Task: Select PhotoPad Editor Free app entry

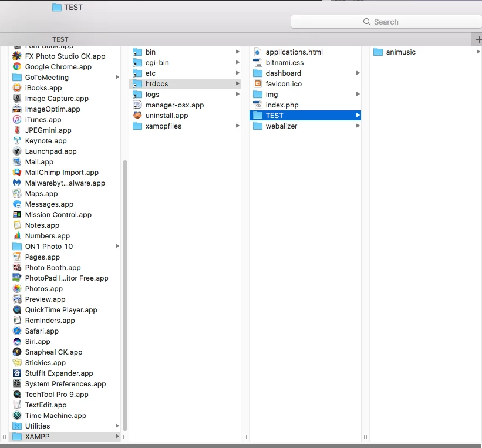Action: click(x=65, y=278)
